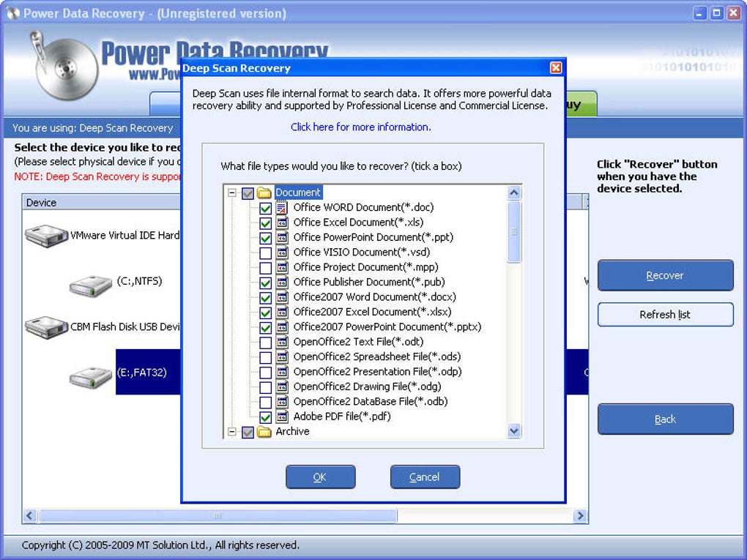Toggle the Archive category checkbox

248,433
